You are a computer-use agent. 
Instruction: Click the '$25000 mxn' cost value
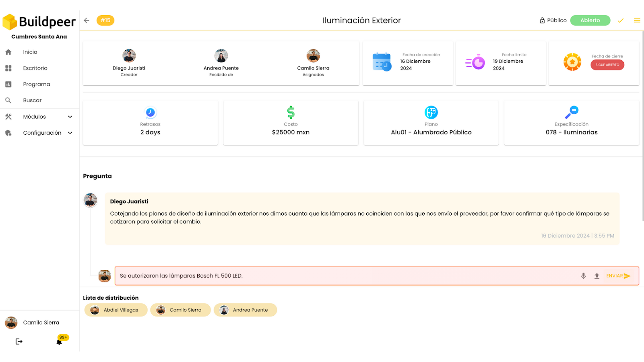click(291, 132)
